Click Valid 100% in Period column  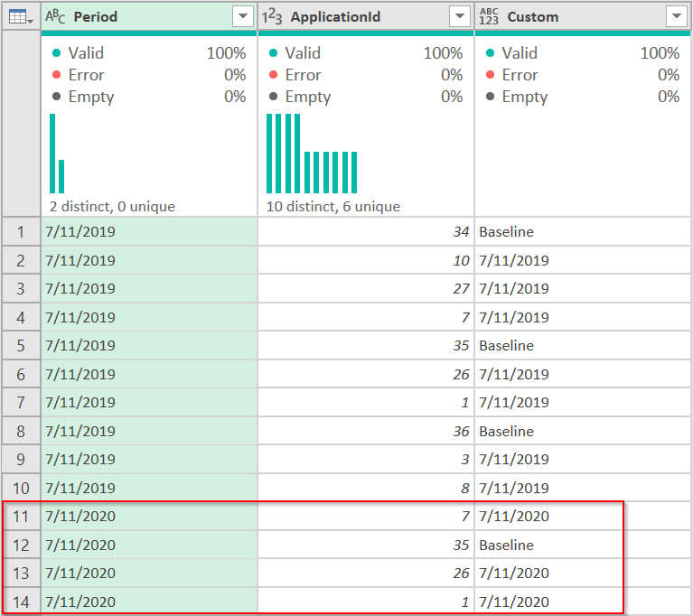click(x=149, y=53)
